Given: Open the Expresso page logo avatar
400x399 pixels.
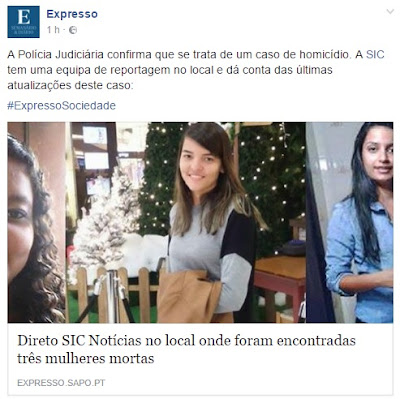Looking at the screenshot, I should [x=23, y=22].
